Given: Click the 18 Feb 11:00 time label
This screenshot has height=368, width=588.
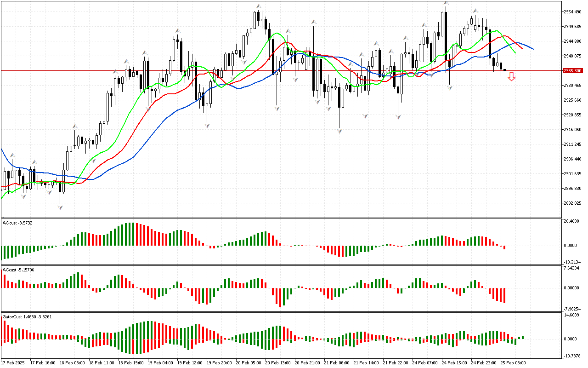Looking at the screenshot, I should pyautogui.click(x=102, y=363).
